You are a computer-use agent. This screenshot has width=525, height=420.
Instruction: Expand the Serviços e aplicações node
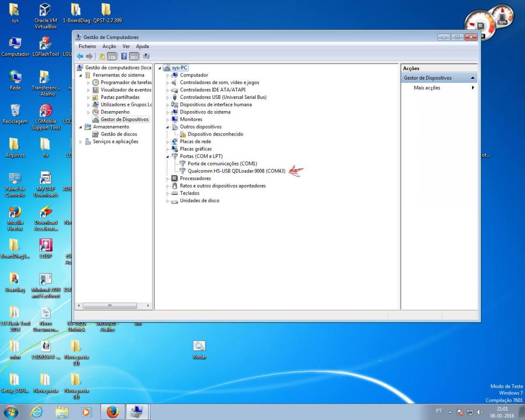[x=81, y=142]
